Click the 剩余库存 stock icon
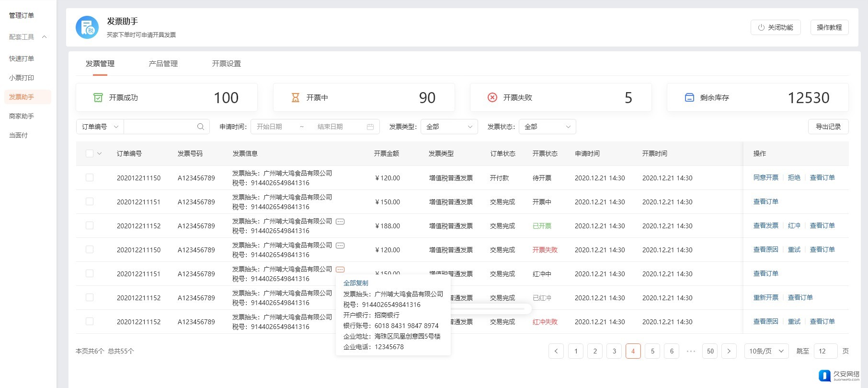Screen dimensions: 868x388 689,97
